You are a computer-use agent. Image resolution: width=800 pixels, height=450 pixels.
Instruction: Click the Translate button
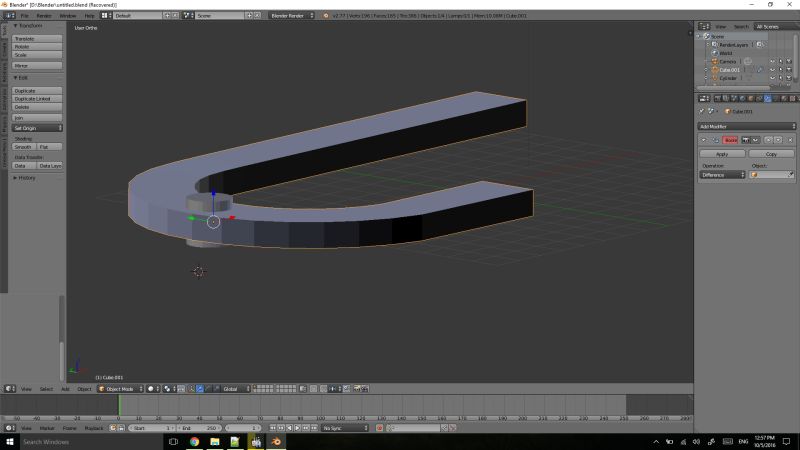pos(37,39)
